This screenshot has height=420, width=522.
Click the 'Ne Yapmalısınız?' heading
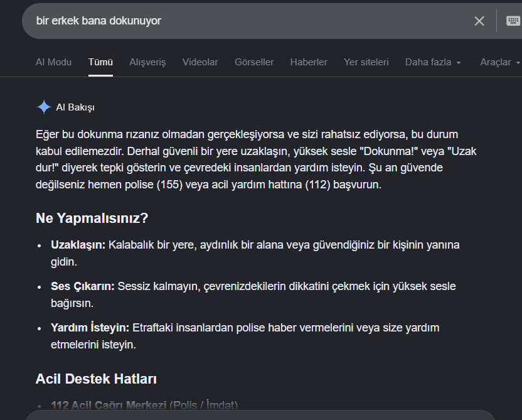92,218
